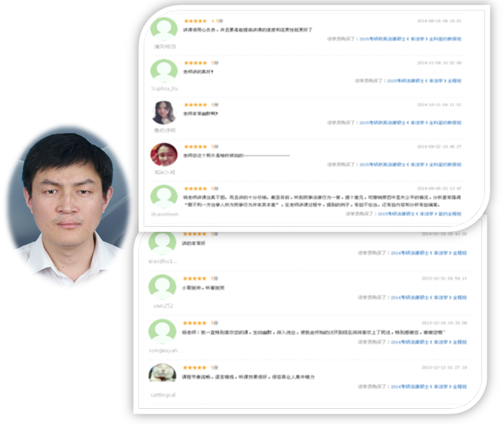
Task: Click the 2013-12-18 timestamp on songxuyan's review
Action: pyautogui.click(x=444, y=323)
